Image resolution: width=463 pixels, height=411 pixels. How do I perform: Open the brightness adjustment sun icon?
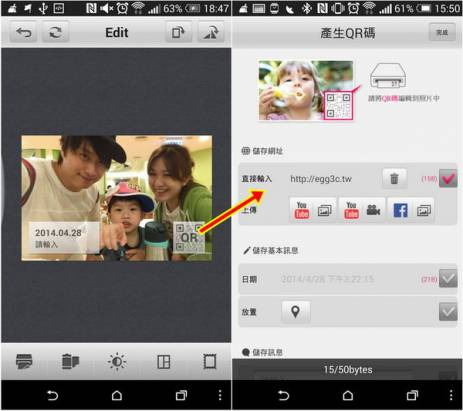point(117,361)
